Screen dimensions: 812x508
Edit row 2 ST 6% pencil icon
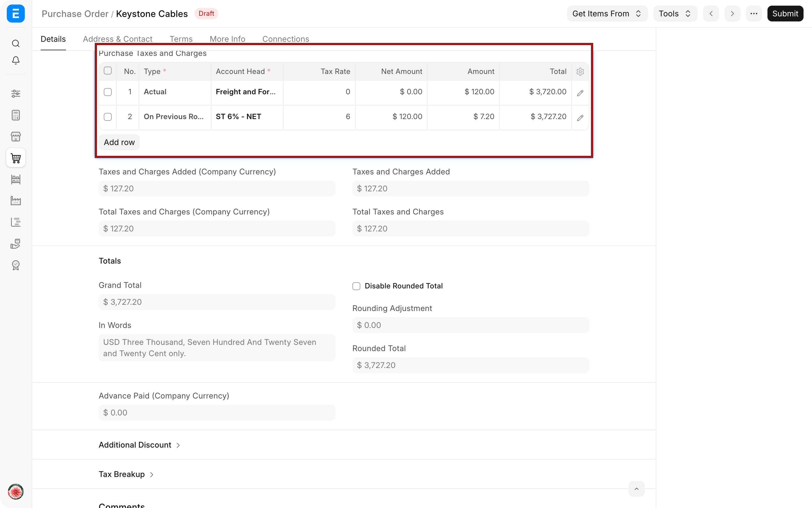[x=580, y=118]
